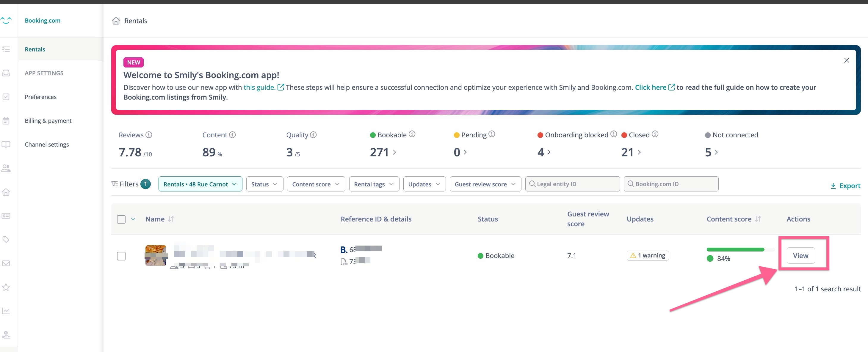Click the tag icon in the left sidebar

pos(6,240)
